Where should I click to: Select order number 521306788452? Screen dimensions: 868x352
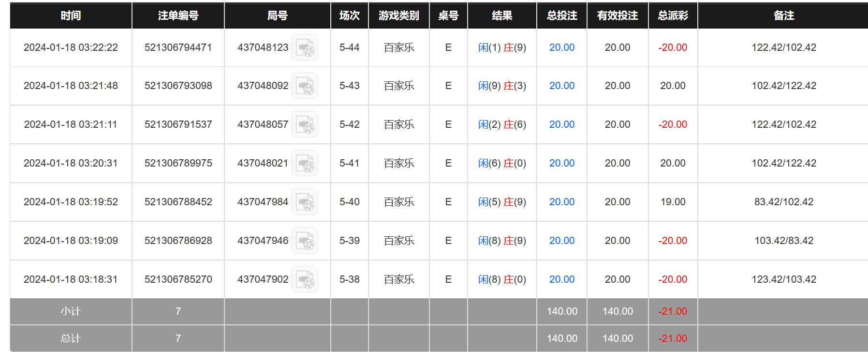tap(178, 202)
